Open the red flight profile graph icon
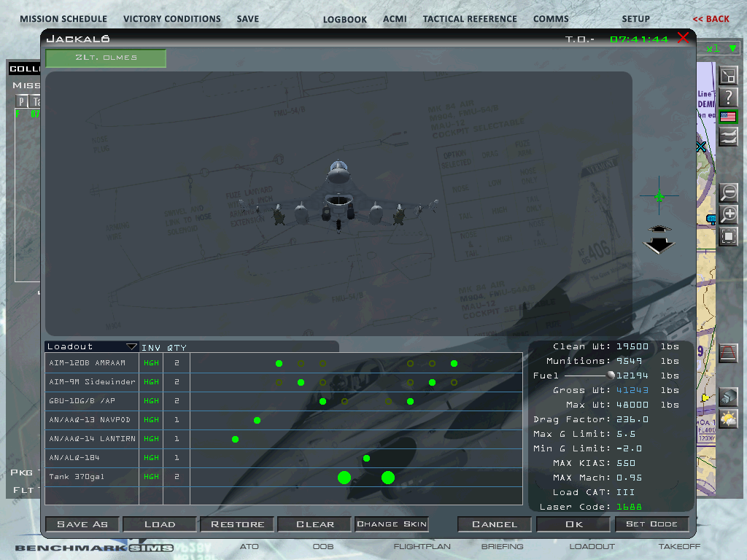The width and height of the screenshot is (747, 560). tap(729, 354)
